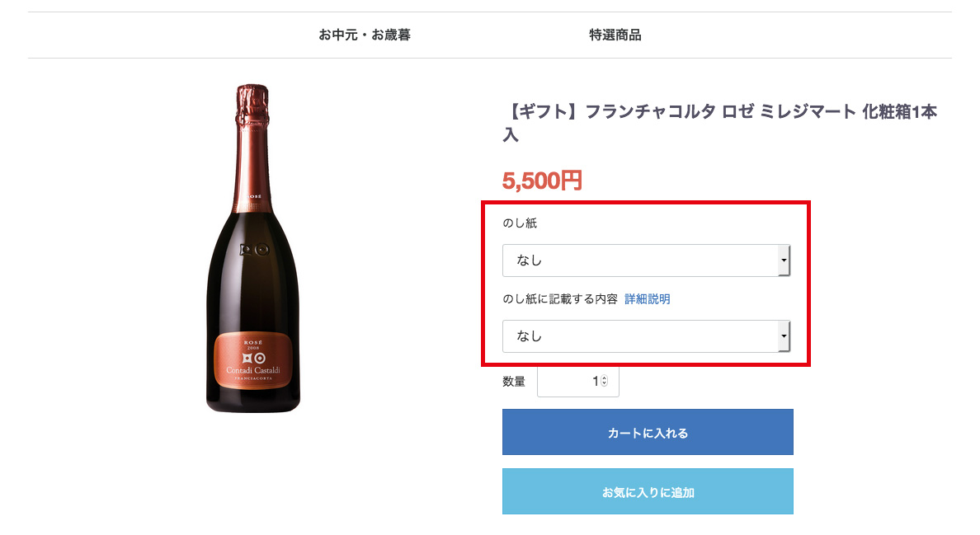
Task: Click the 5,500円 price text
Action: pyautogui.click(x=542, y=181)
